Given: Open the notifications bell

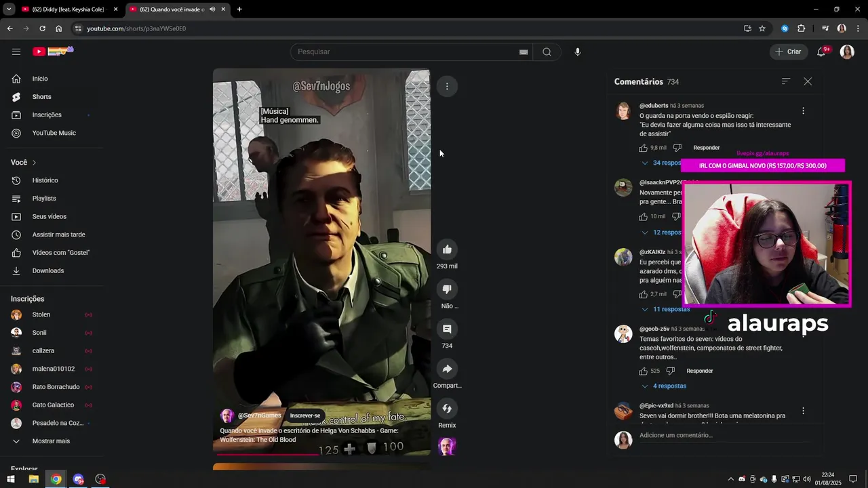Looking at the screenshot, I should (821, 52).
